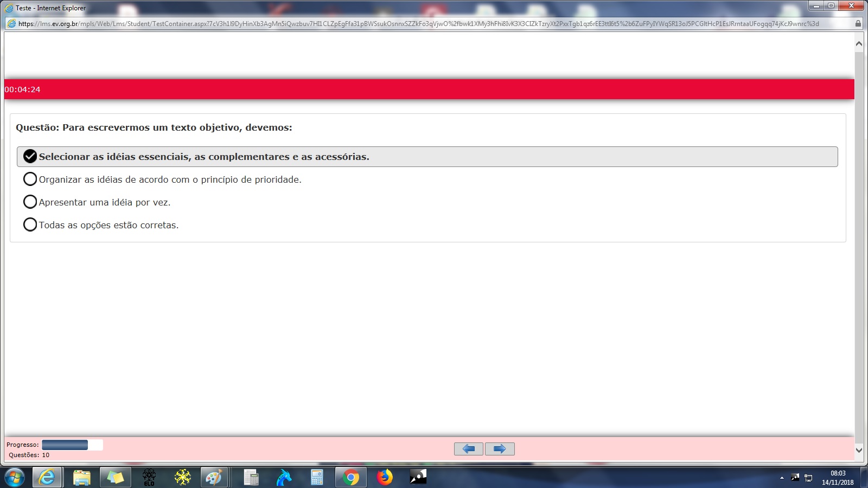Click the Progresso progress bar
Screen dimensions: 868x488
point(72,445)
